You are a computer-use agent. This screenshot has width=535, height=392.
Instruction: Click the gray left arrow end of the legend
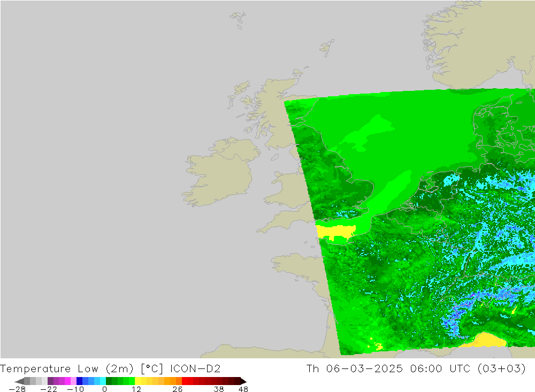19,381
